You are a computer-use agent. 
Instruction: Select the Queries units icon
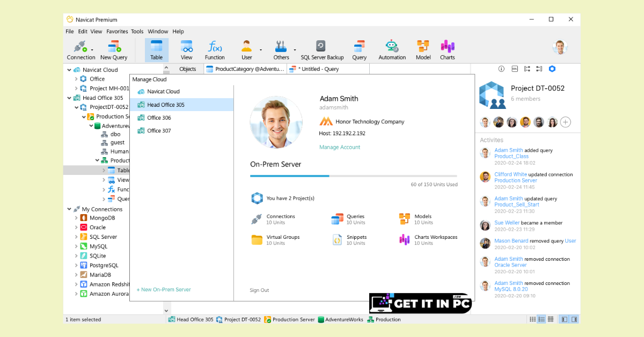click(337, 219)
